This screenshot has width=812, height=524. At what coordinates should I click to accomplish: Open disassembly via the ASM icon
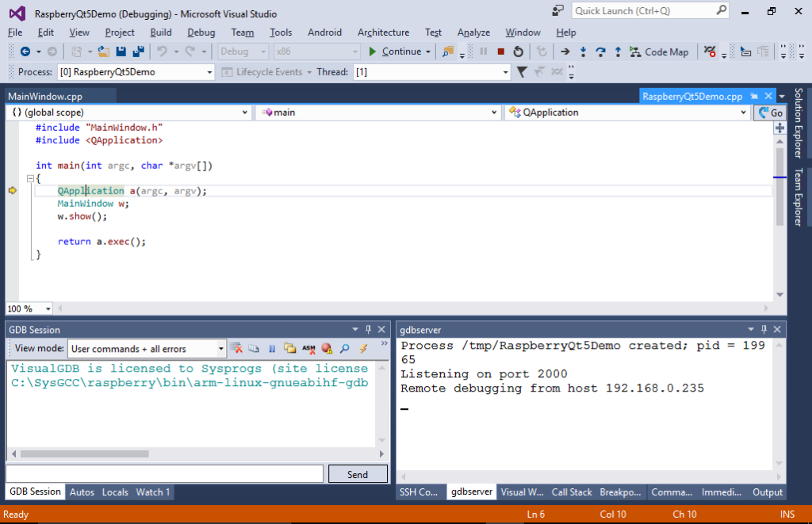(x=309, y=347)
